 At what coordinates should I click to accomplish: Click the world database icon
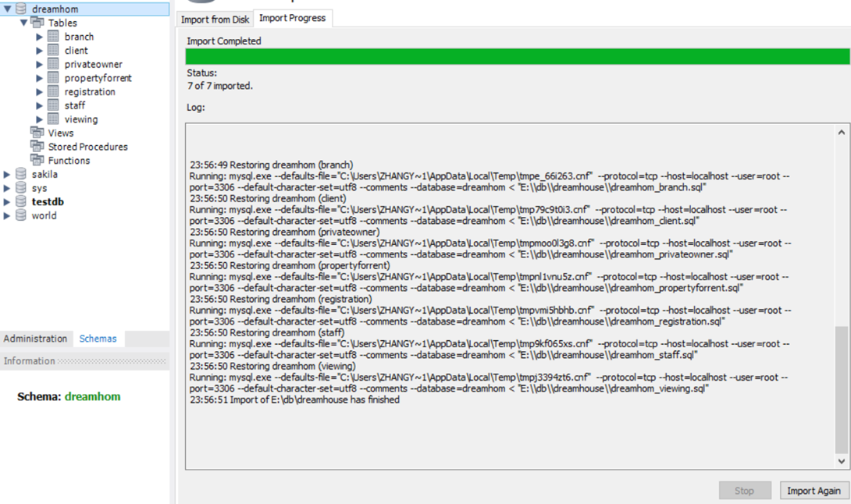tap(20, 215)
